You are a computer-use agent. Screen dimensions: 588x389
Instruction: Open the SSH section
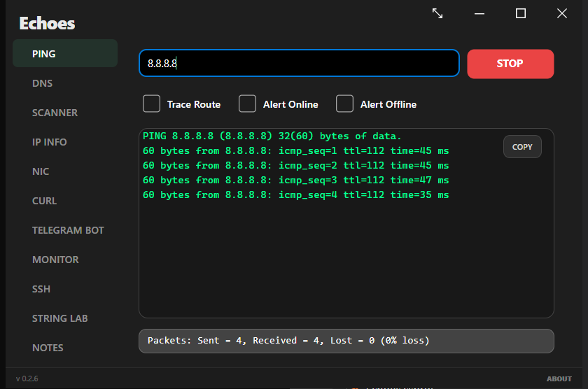point(41,289)
